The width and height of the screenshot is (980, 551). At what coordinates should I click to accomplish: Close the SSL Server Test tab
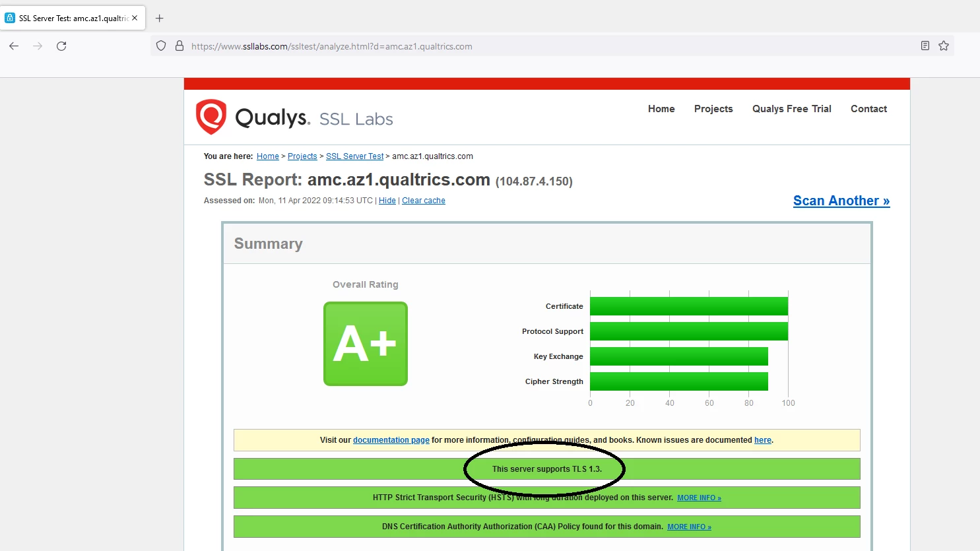135,18
